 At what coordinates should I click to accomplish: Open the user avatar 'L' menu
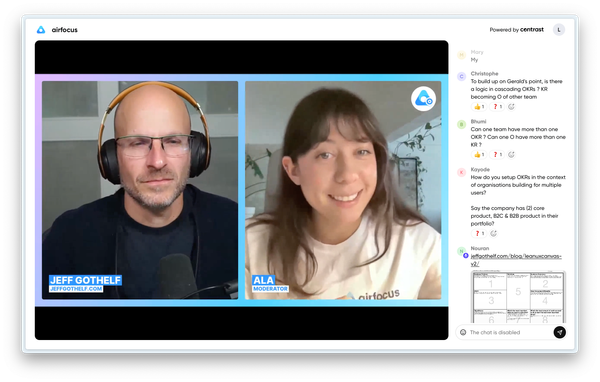pos(559,30)
